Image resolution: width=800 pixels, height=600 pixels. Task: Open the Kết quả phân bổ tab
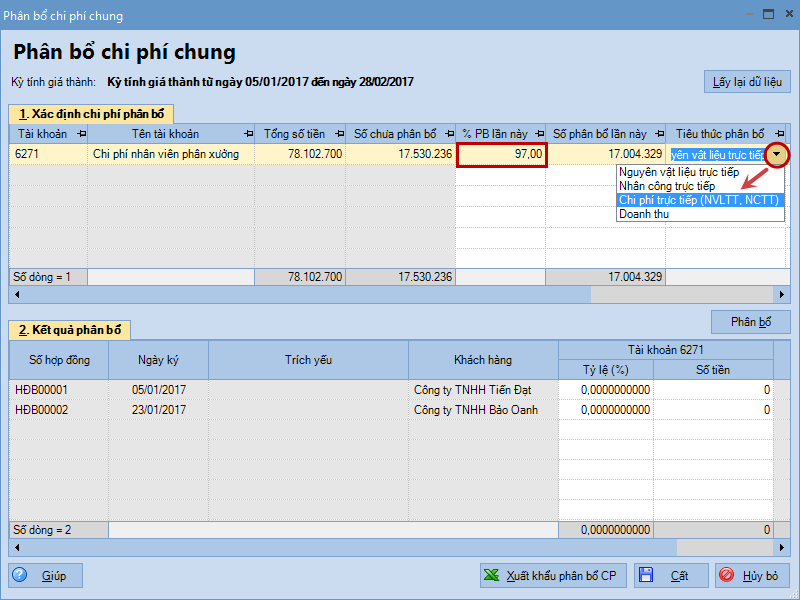[x=69, y=330]
